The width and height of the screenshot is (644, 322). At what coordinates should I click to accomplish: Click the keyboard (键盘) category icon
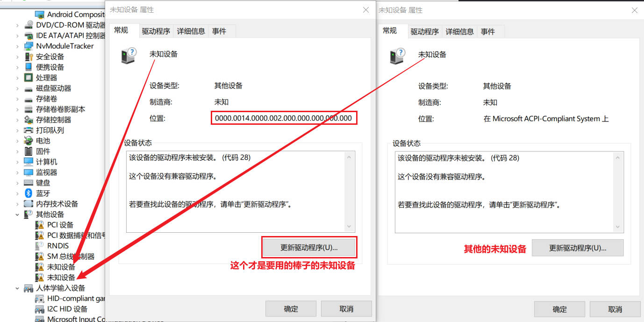[29, 183]
